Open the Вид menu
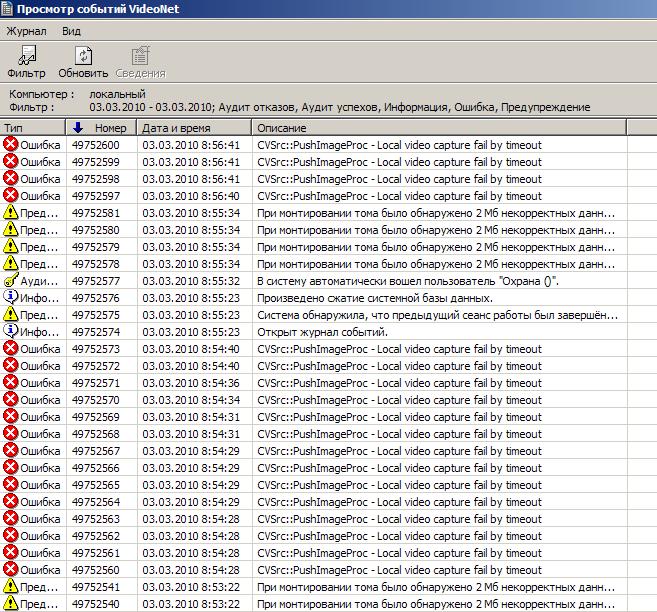 pos(71,31)
